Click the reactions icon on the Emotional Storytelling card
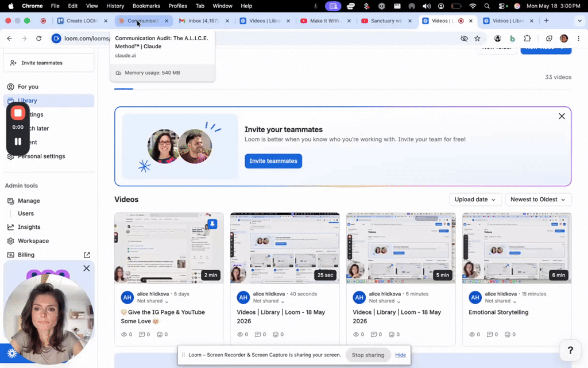The image size is (588, 368). click(x=508, y=335)
